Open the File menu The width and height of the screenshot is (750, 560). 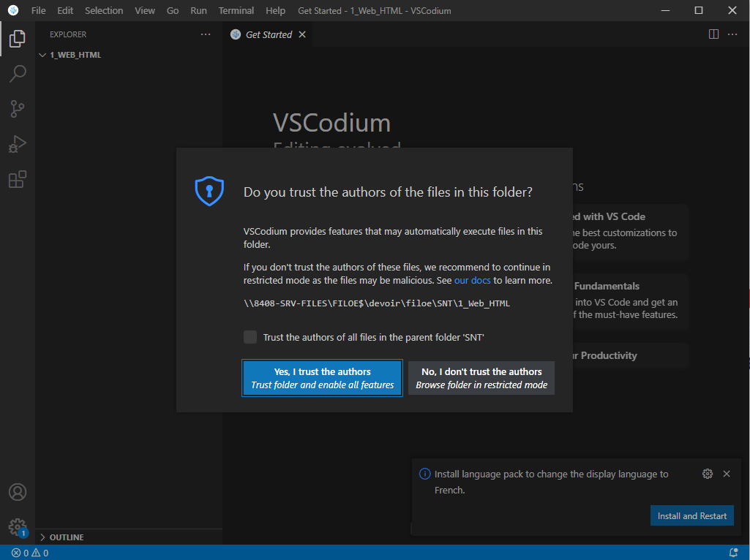tap(38, 10)
